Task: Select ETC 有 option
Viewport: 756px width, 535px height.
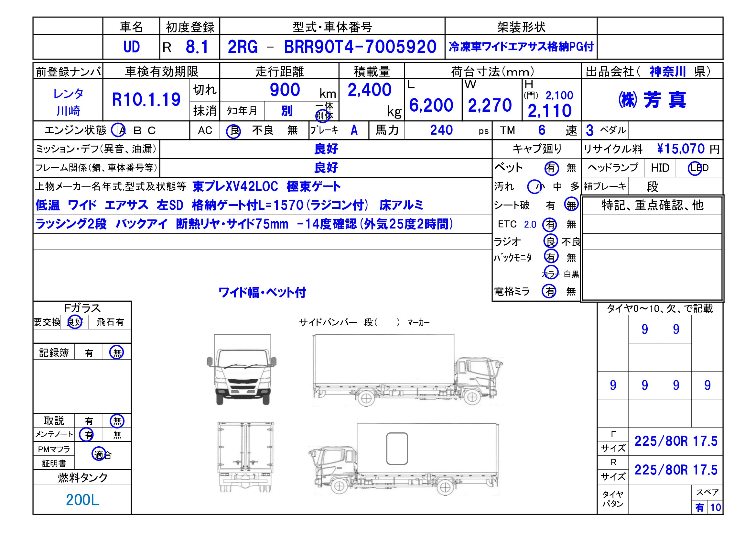Action: [550, 225]
